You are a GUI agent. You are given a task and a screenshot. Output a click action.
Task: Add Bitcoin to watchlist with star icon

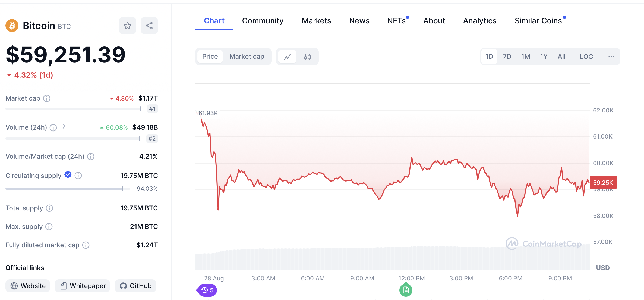[x=127, y=26]
